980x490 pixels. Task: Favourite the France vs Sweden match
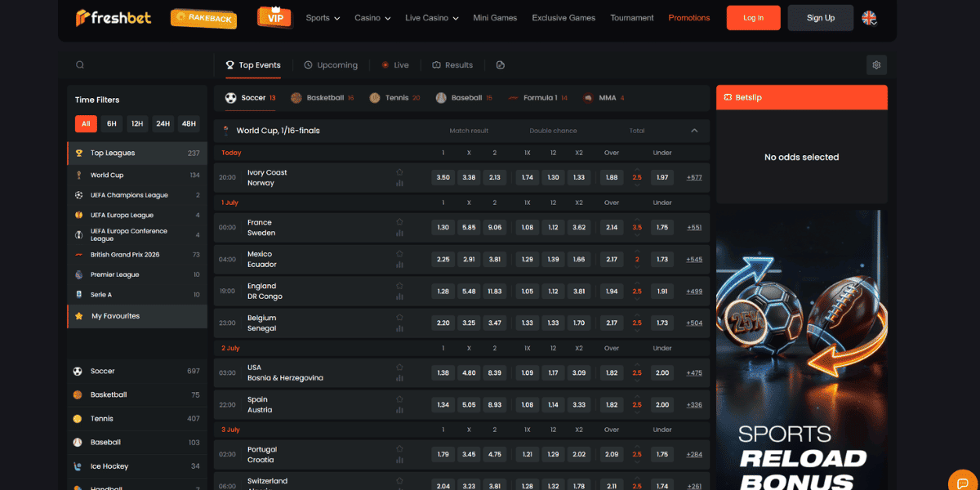(399, 222)
